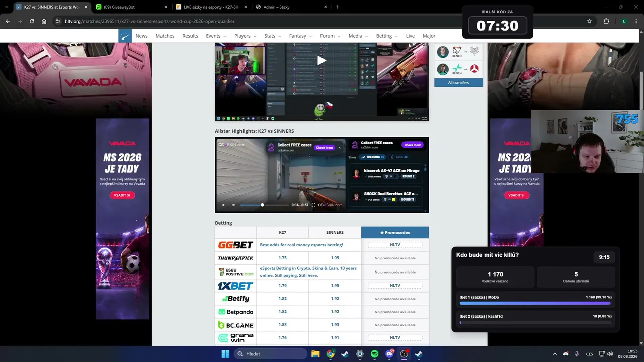Open OBS Studio from the taskbar

(x=404, y=354)
